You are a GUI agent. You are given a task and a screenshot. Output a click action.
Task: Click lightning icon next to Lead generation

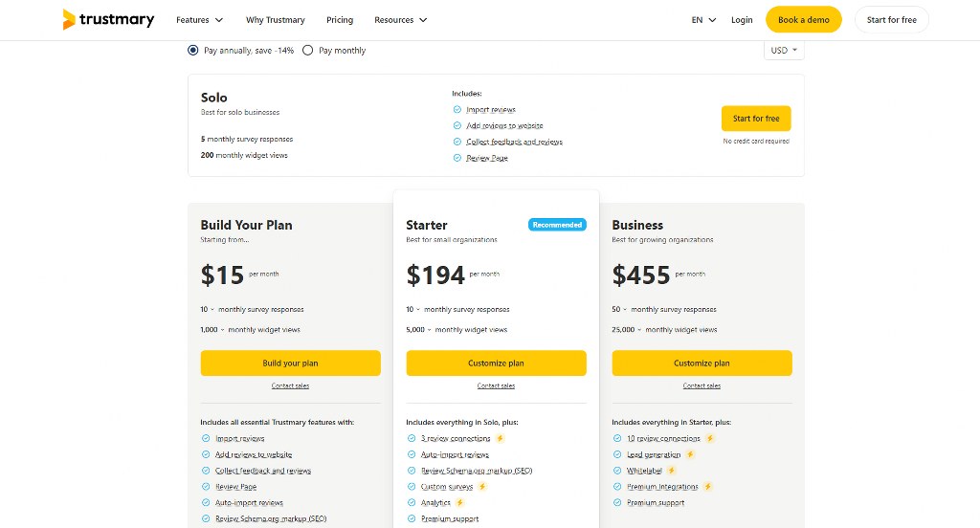tap(690, 455)
